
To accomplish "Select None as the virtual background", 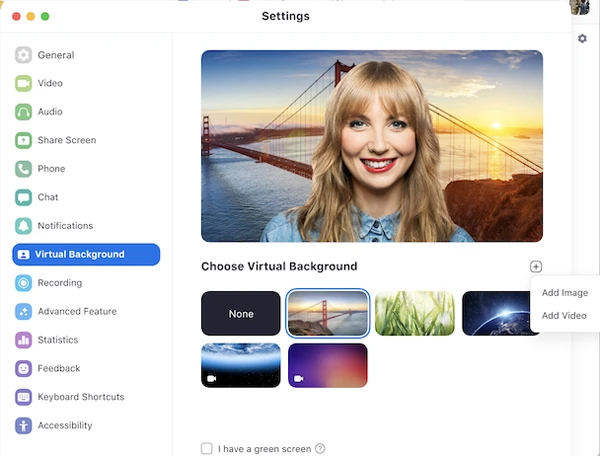I will (241, 314).
